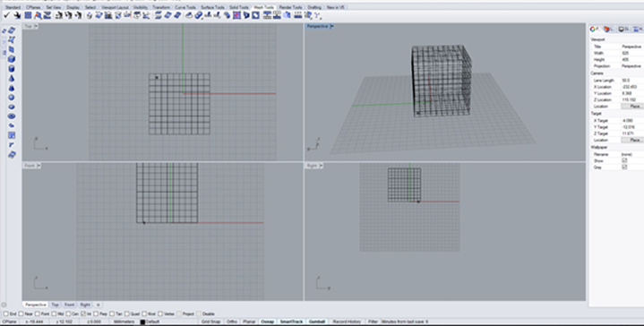Open the Front viewport title dropdown arrow

[x=39, y=166]
